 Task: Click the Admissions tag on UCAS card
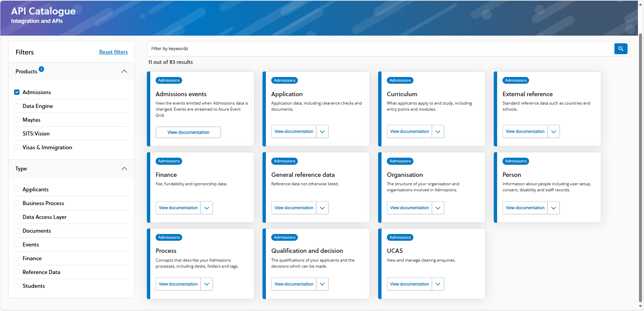click(x=400, y=237)
